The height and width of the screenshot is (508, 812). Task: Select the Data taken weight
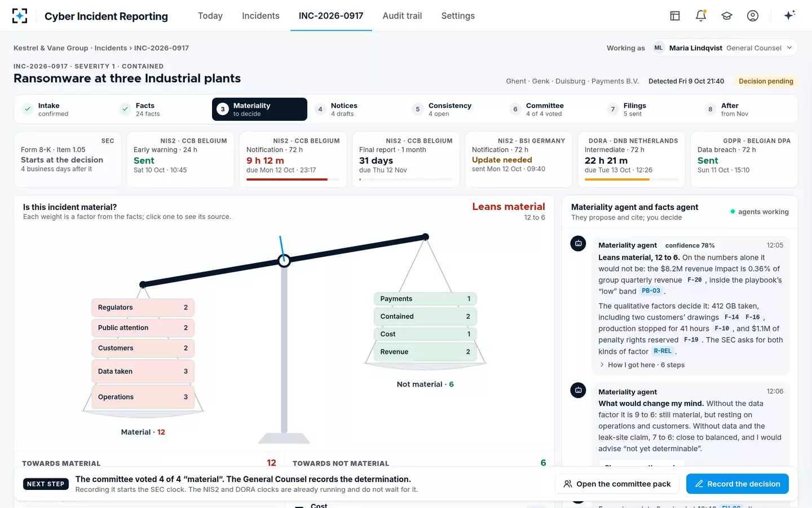[143, 371]
